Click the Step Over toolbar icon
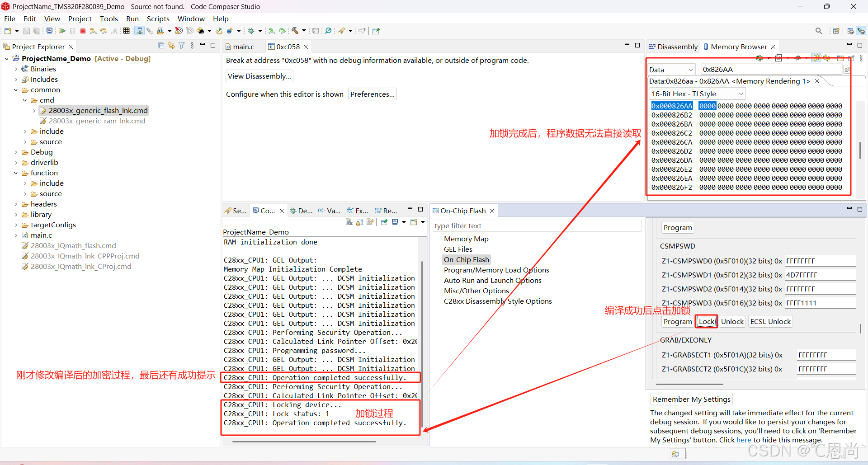 (x=104, y=31)
